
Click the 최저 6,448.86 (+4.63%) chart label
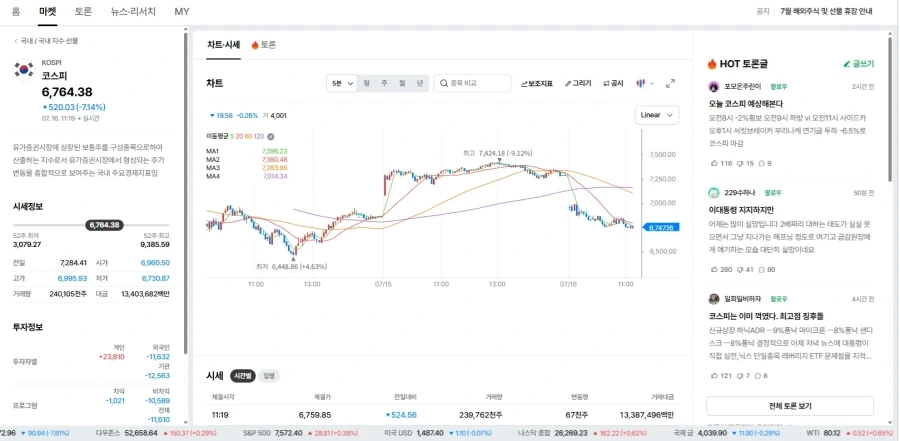291,267
